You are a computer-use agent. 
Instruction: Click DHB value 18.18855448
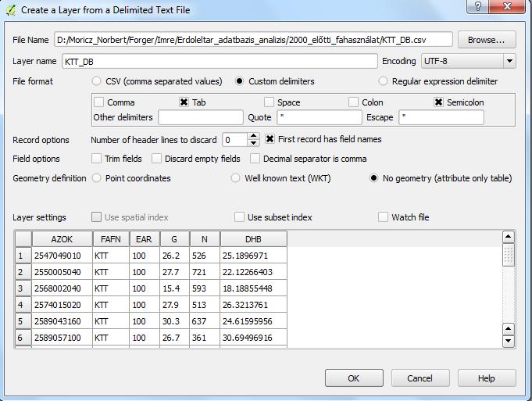coord(253,288)
